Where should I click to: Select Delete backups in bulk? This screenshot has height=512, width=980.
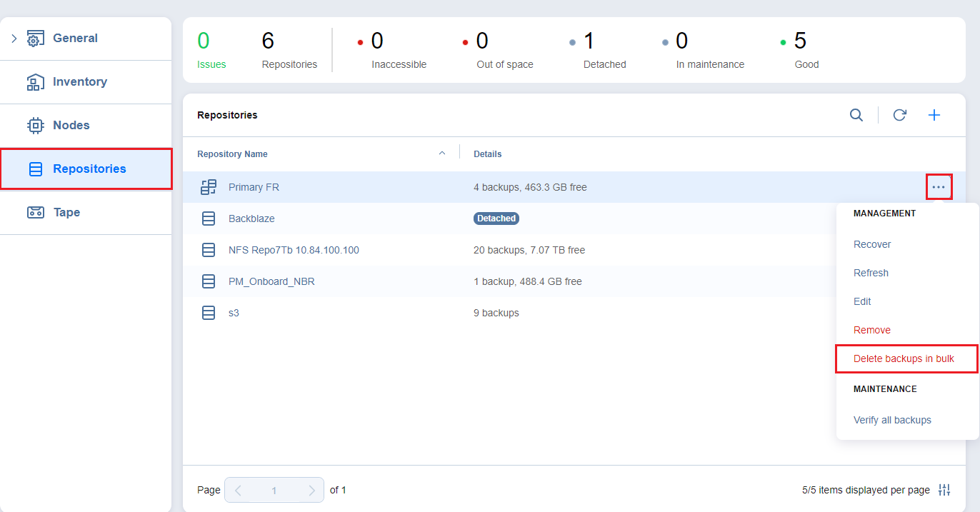tap(904, 358)
